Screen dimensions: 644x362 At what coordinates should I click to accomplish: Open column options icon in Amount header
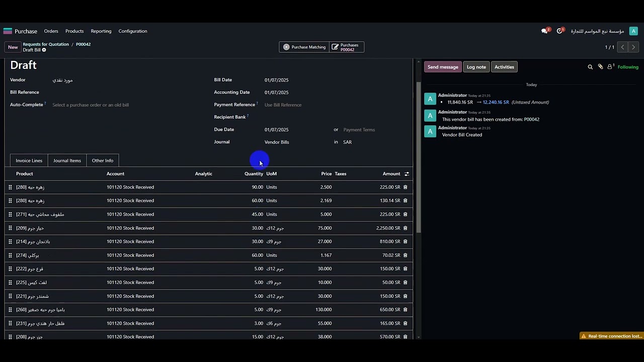407,174
